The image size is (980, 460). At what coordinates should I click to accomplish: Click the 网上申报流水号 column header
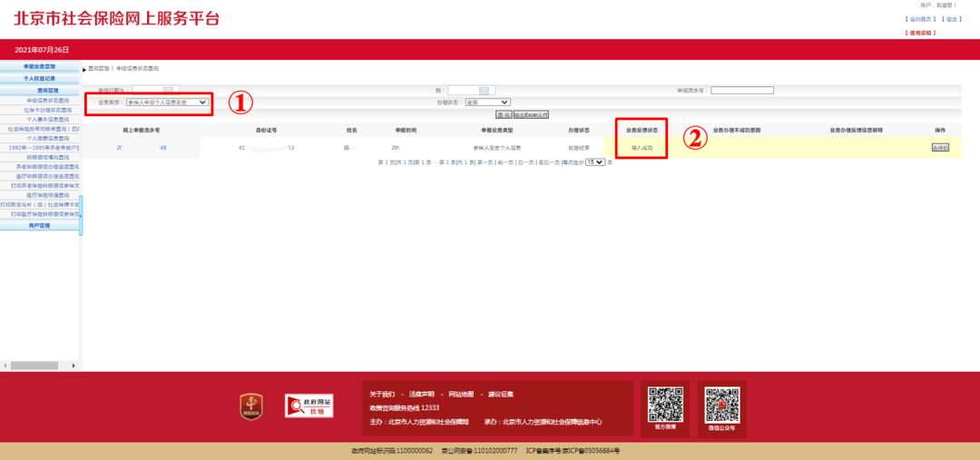pyautogui.click(x=142, y=130)
